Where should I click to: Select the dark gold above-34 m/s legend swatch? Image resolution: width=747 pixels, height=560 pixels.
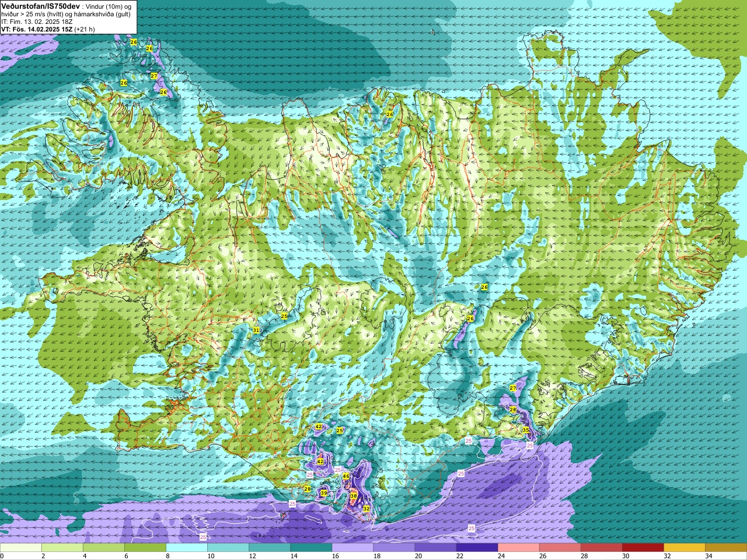pyautogui.click(x=725, y=548)
